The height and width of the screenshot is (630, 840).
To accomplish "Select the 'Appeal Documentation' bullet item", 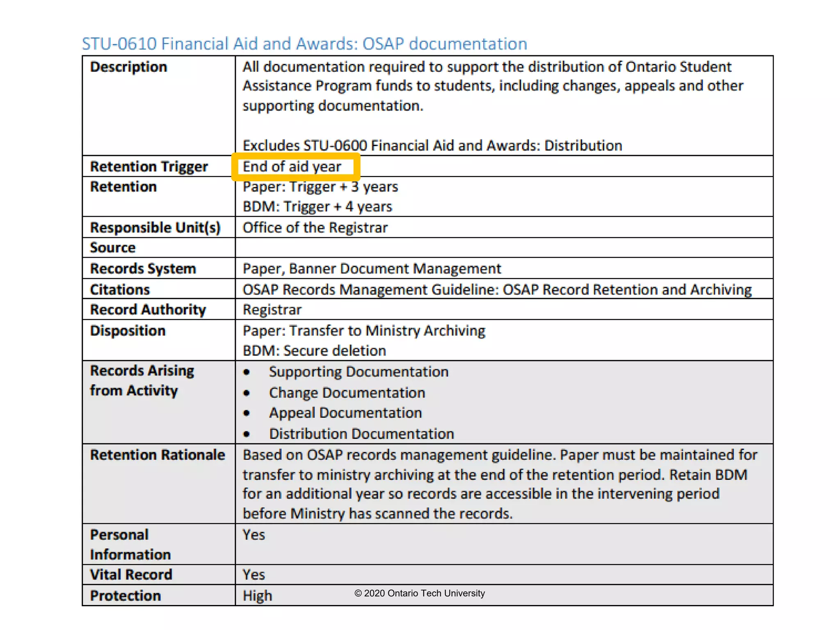I will click(345, 413).
